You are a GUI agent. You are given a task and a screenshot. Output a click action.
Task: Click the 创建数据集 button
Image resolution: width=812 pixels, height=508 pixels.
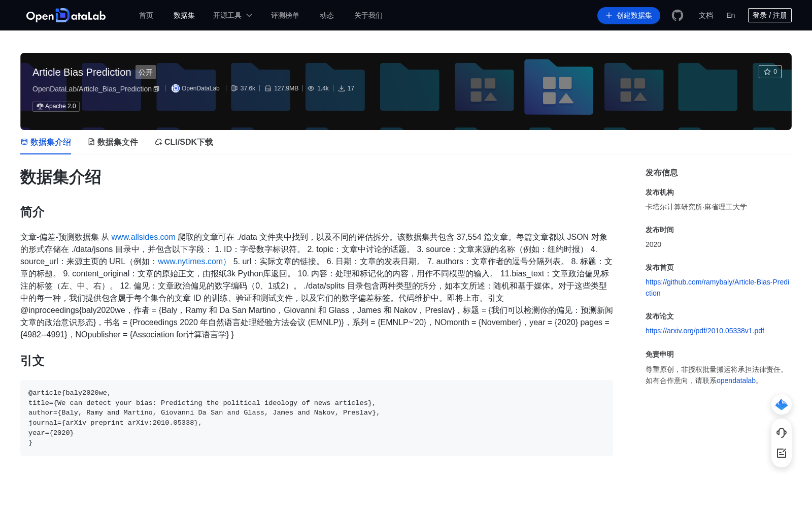click(629, 15)
